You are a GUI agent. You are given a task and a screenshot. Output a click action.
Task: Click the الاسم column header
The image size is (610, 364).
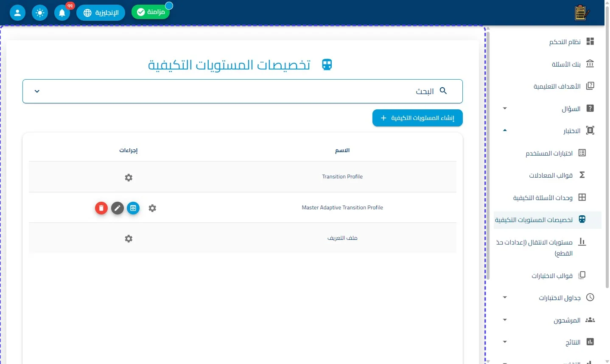pos(342,150)
